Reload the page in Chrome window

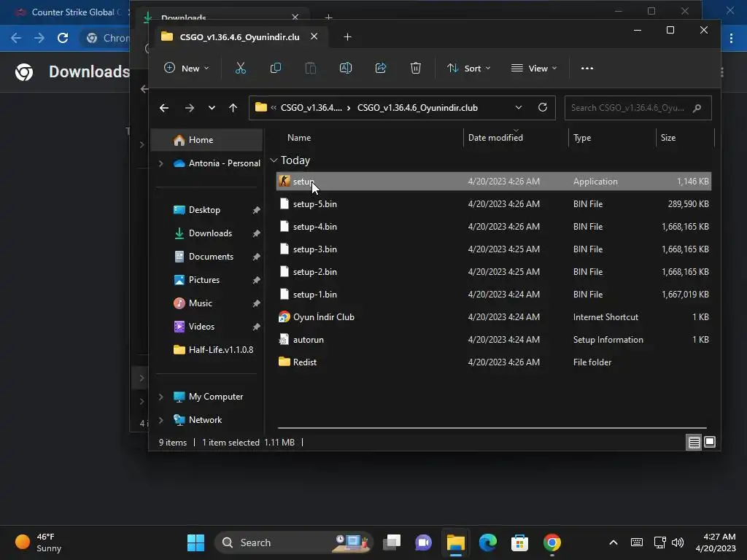[x=63, y=38]
